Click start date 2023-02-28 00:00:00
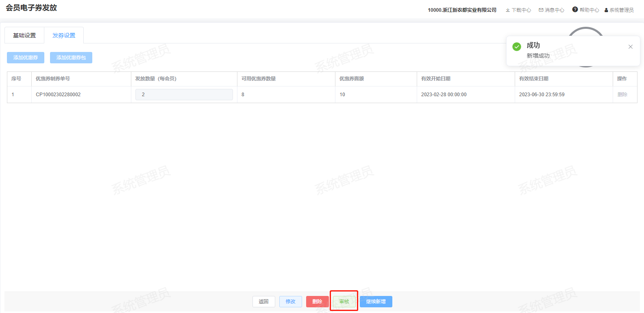 (444, 95)
